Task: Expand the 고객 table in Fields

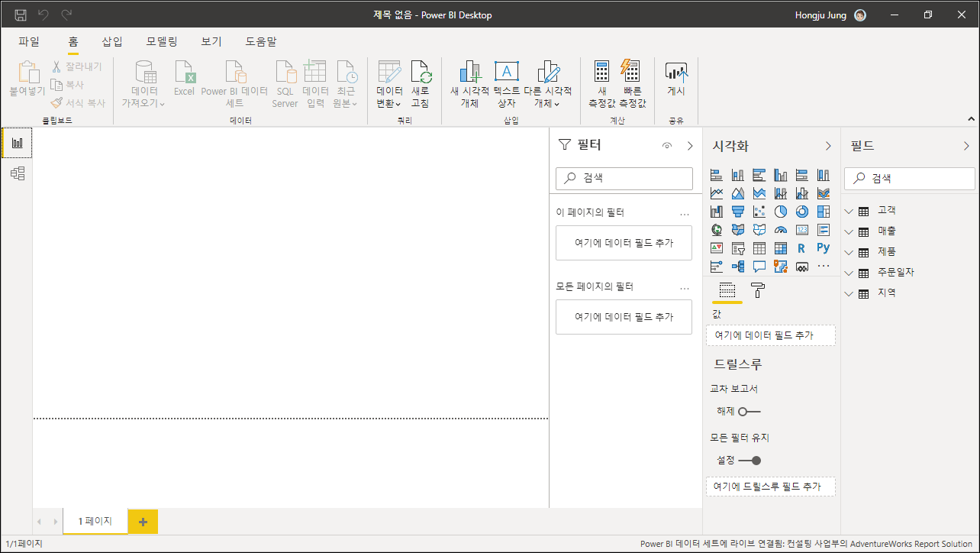Action: click(849, 211)
